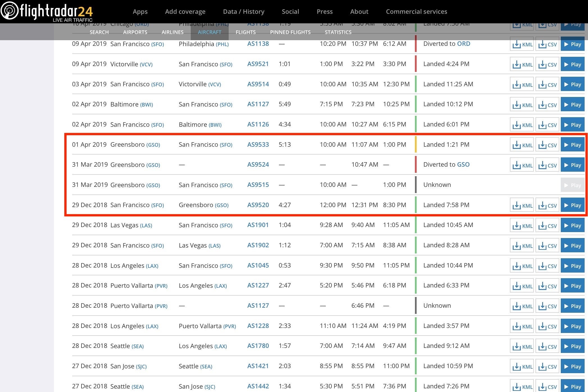The height and width of the screenshot is (392, 588).
Task: Open flight number AS9515 link
Action: [258, 185]
